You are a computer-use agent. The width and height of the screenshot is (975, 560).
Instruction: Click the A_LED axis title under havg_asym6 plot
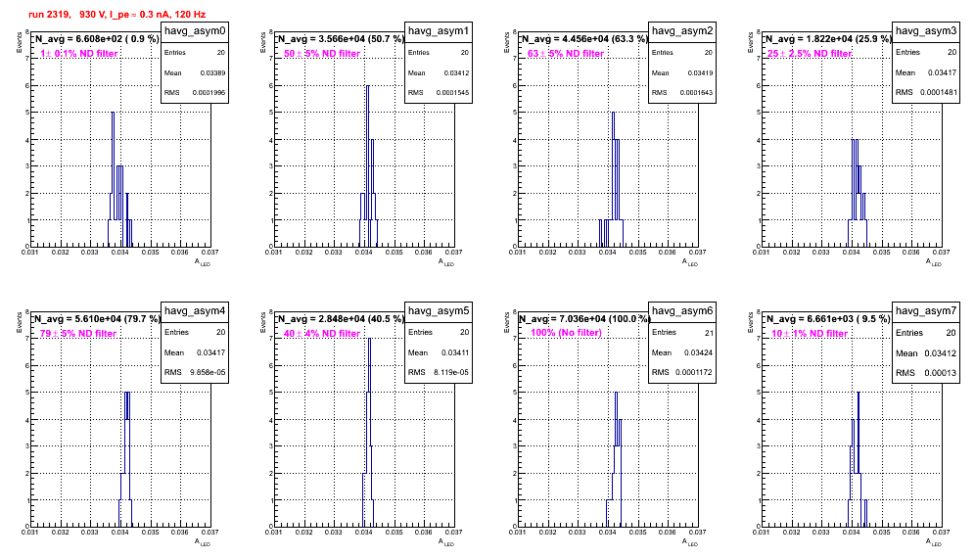(690, 542)
